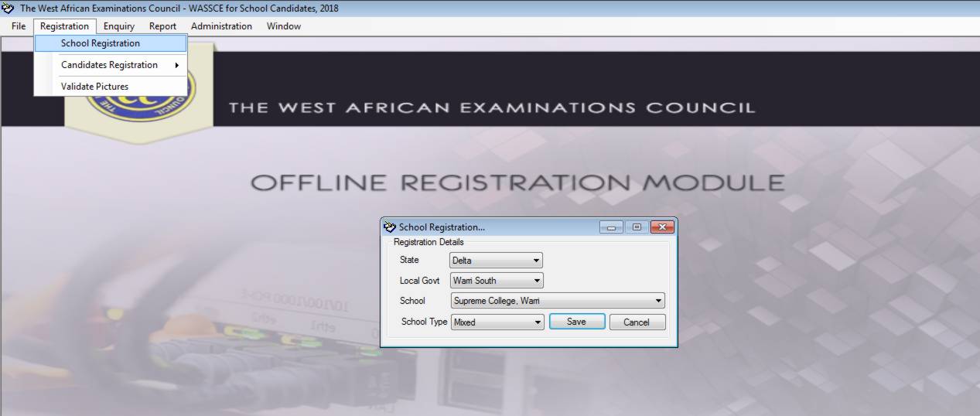The width and height of the screenshot is (980, 416).
Task: Save the school registration details
Action: pyautogui.click(x=577, y=322)
